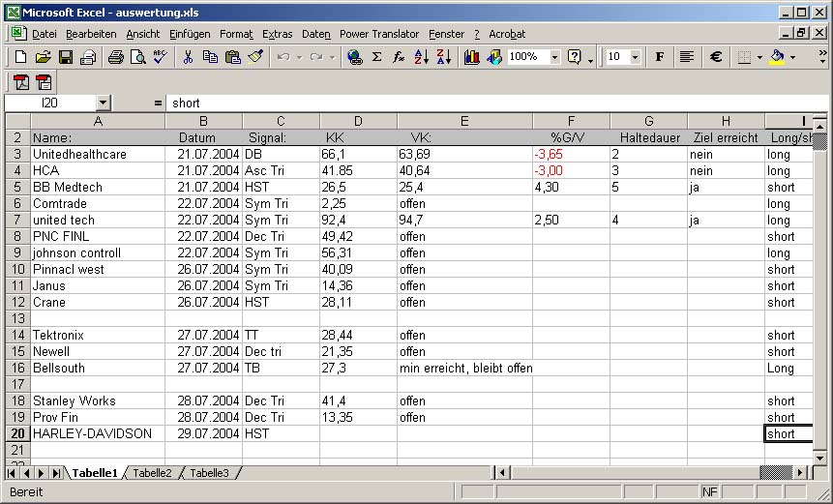833x504 pixels.
Task: Select 'min erreicht, bleibt offen' cell
Action: point(464,368)
